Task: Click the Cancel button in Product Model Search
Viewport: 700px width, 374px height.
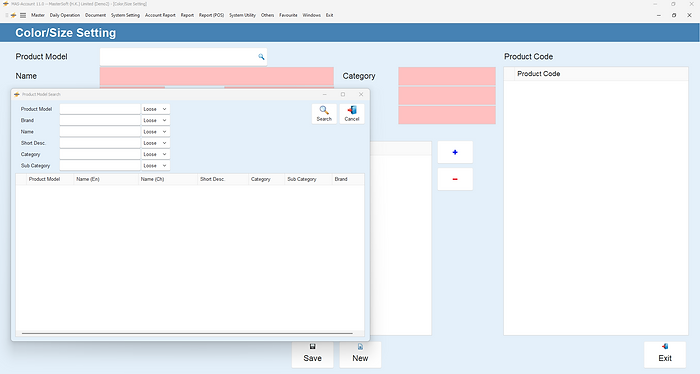Action: coord(352,114)
